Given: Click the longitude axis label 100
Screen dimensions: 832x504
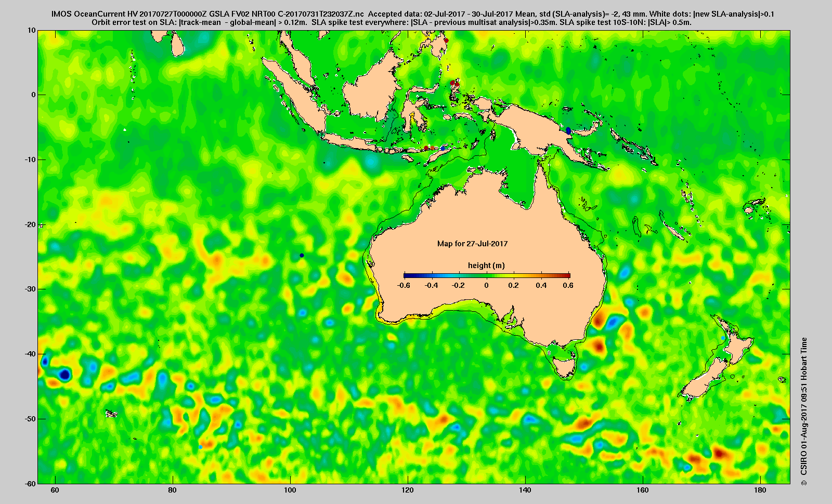Looking at the screenshot, I should click(x=290, y=490).
